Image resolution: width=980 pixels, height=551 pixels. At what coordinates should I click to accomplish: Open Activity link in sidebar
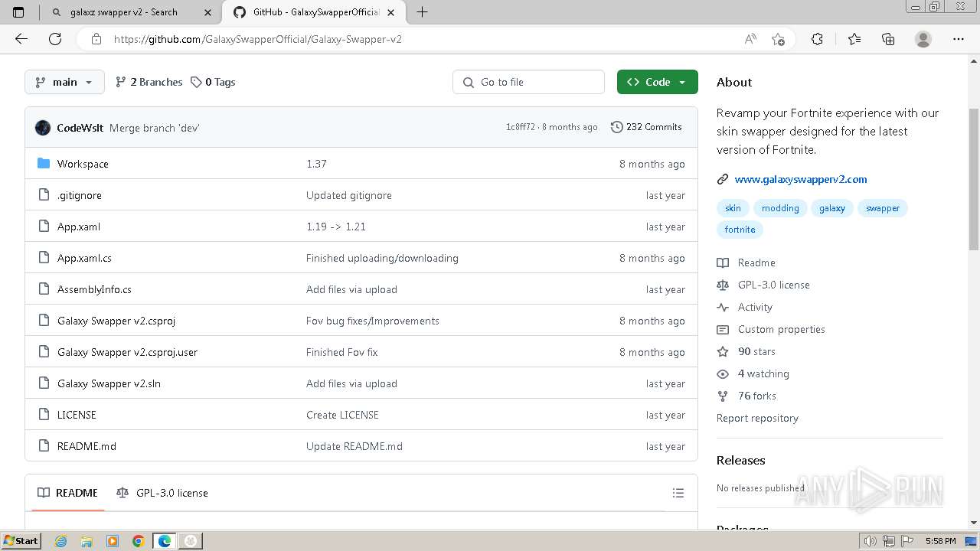[745, 307]
